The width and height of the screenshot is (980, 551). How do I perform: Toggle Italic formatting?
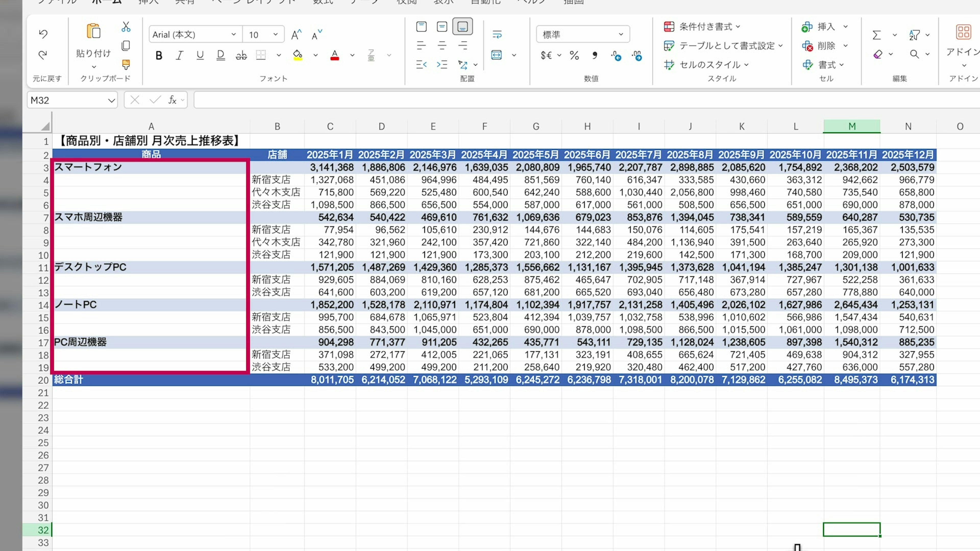tap(179, 56)
